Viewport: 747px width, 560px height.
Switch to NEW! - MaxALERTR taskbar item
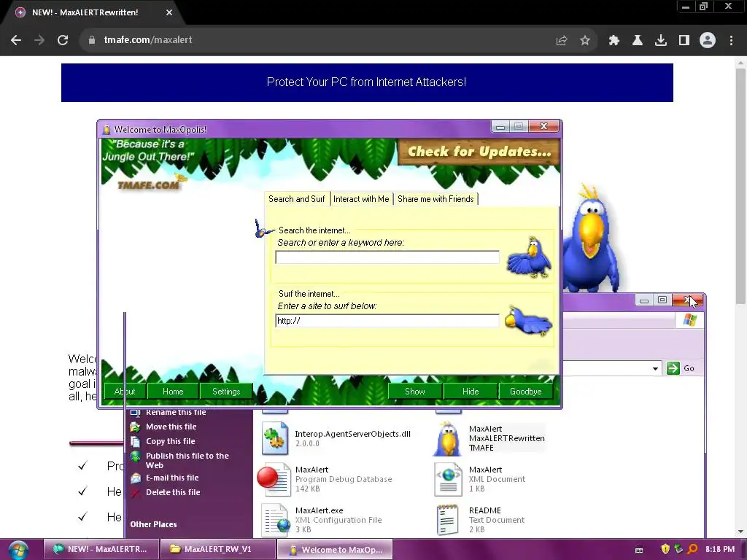tap(101, 549)
